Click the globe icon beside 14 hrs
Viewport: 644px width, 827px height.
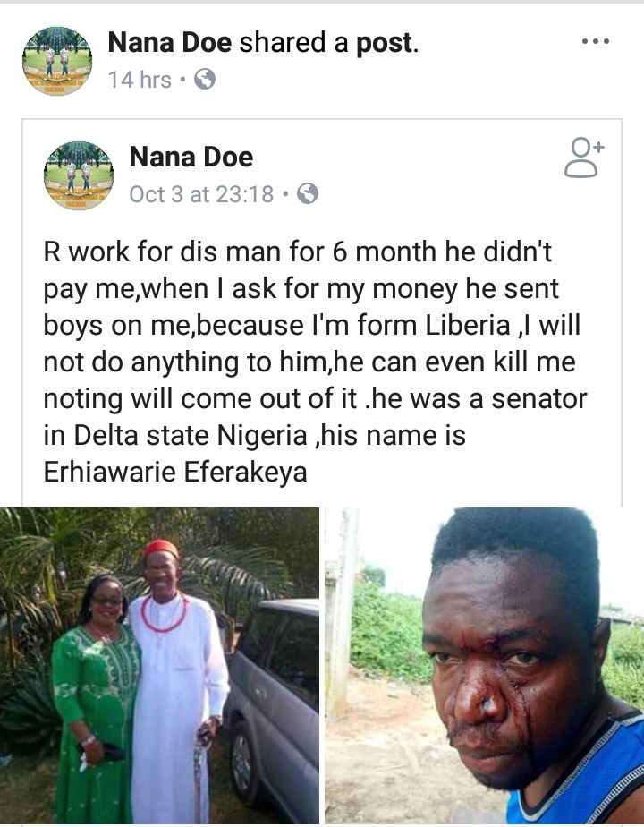205,81
